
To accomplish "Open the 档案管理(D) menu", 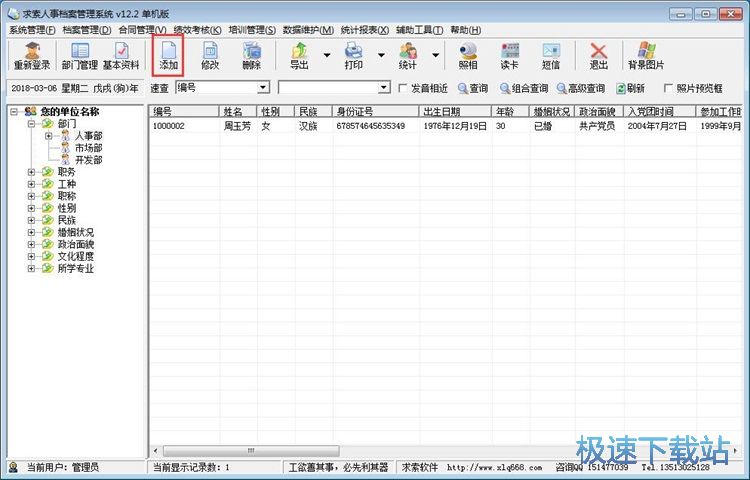I will click(x=87, y=30).
